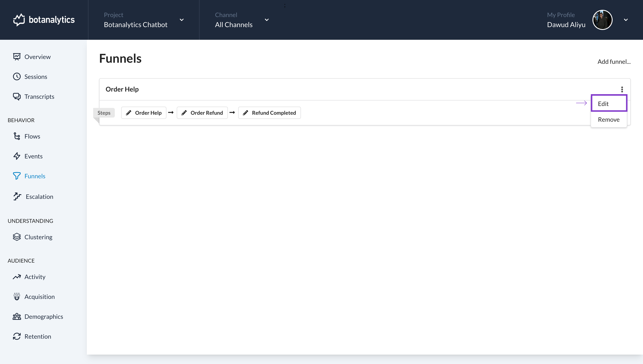This screenshot has width=643, height=364.
Task: Click Add funnel button in top right
Action: click(x=614, y=61)
